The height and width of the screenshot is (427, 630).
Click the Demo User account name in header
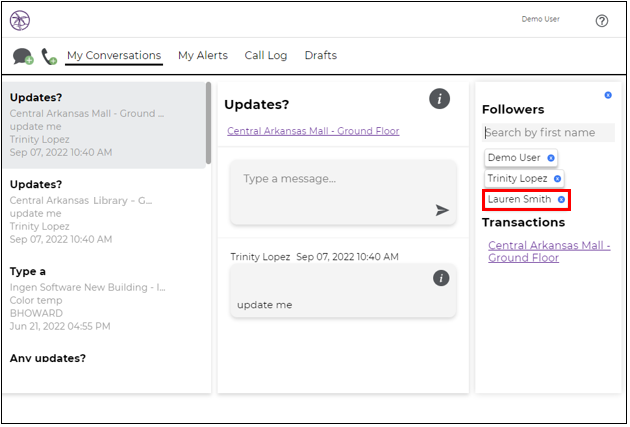point(540,19)
